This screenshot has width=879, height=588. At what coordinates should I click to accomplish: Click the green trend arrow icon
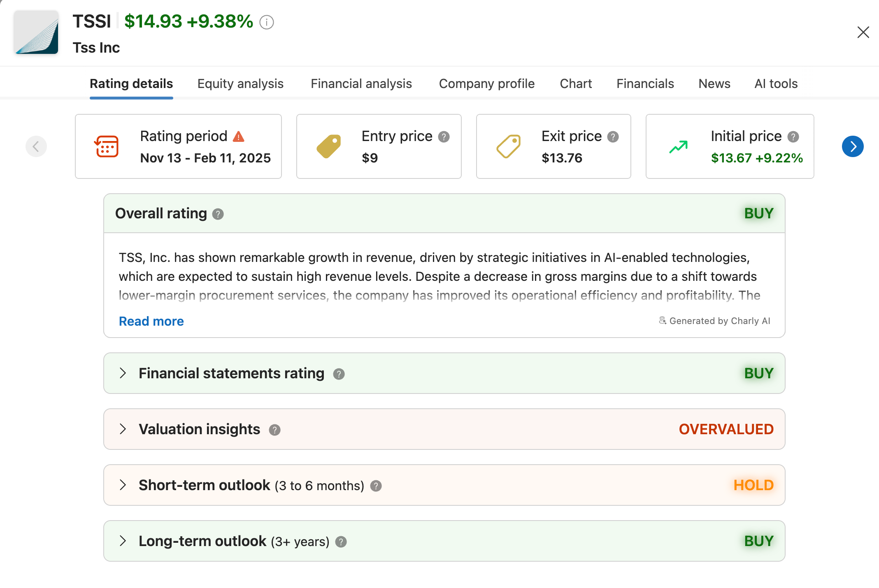click(679, 147)
